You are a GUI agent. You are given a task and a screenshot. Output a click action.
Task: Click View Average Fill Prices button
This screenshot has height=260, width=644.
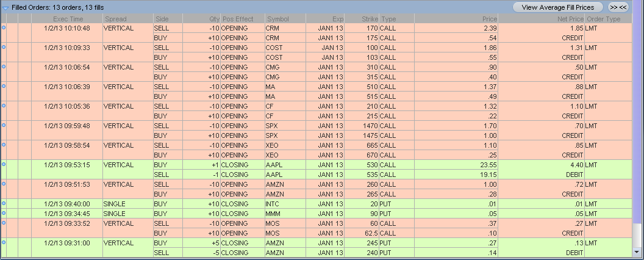tap(557, 7)
